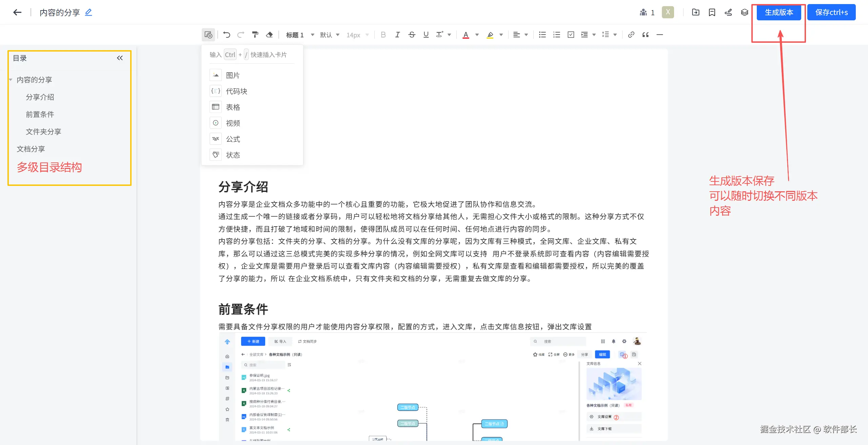The height and width of the screenshot is (445, 868).
Task: Click the clear formatting eraser icon
Action: (269, 35)
